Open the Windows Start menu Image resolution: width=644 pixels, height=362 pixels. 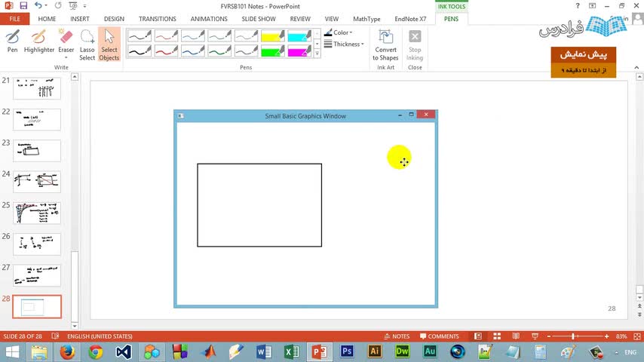(12, 352)
